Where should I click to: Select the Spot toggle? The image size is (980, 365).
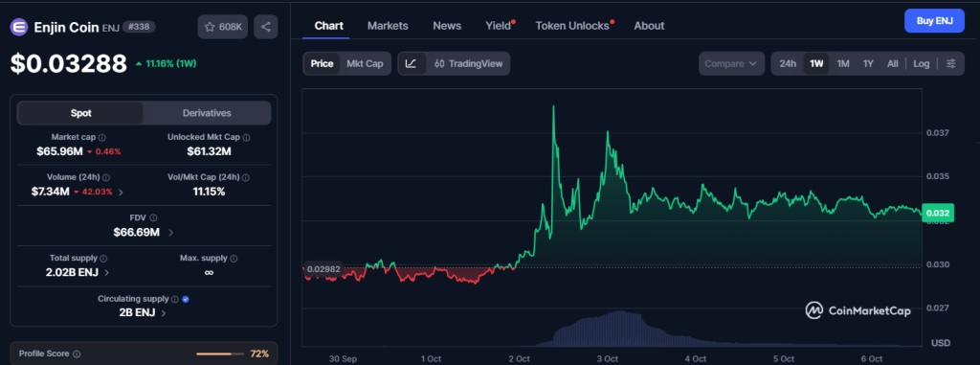80,113
